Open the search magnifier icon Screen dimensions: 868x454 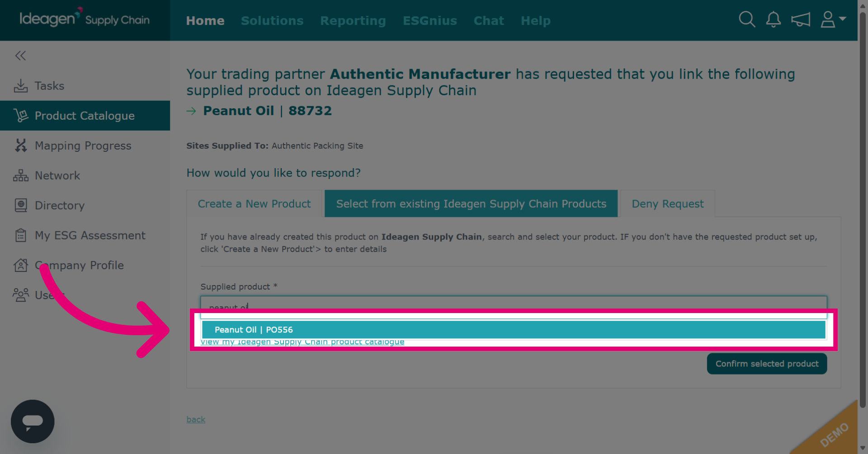(747, 19)
